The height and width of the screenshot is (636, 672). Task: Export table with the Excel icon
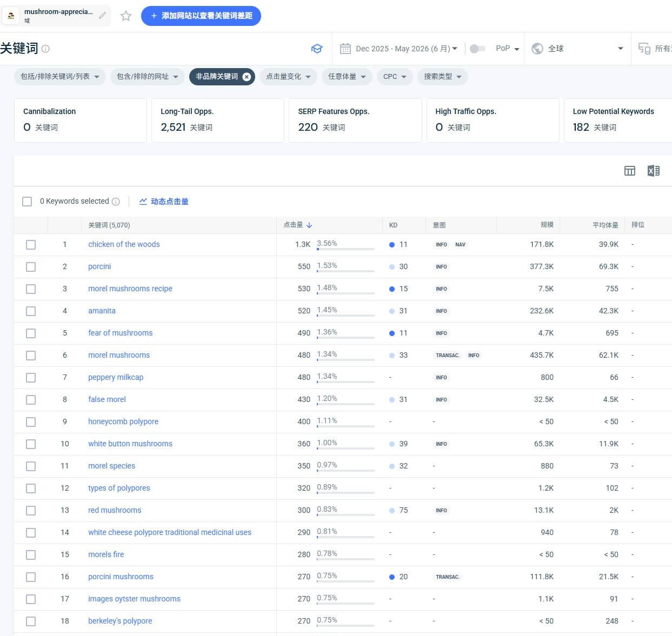point(653,171)
